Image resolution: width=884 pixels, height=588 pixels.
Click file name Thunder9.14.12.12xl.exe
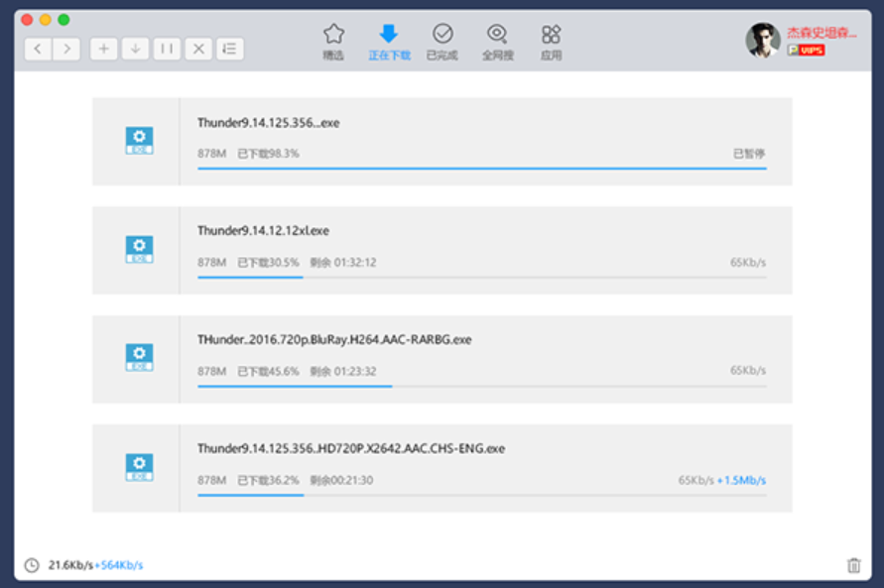(x=263, y=230)
